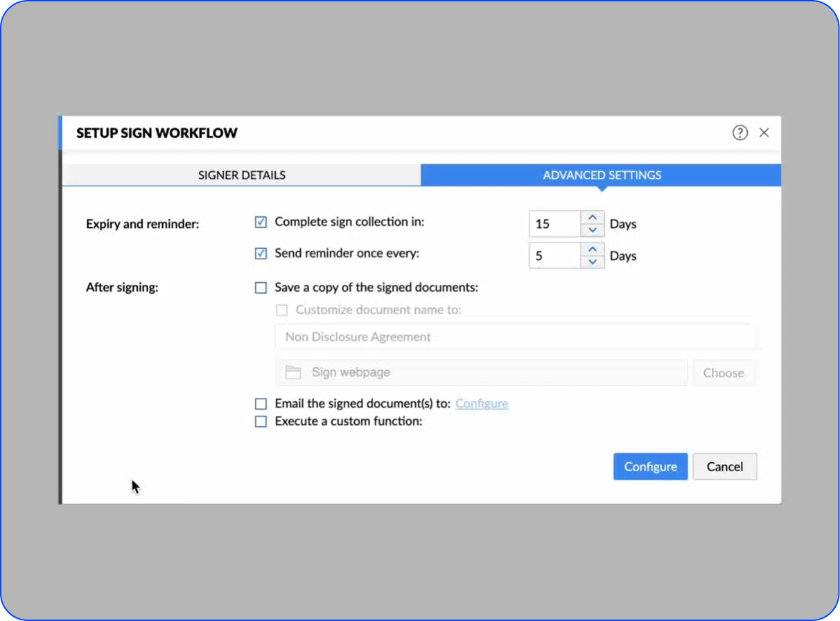This screenshot has height=621, width=840.
Task: Click the folder icon beside Sign webpage
Action: [x=293, y=373]
